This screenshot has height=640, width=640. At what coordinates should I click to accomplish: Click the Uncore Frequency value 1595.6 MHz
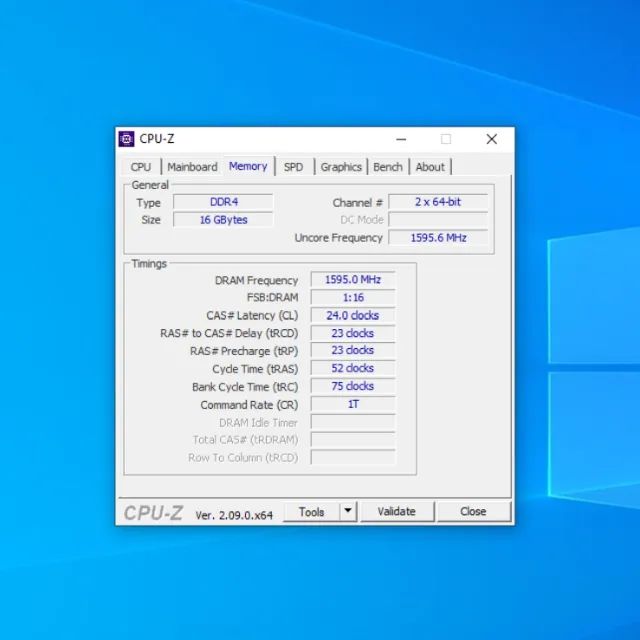click(x=438, y=238)
